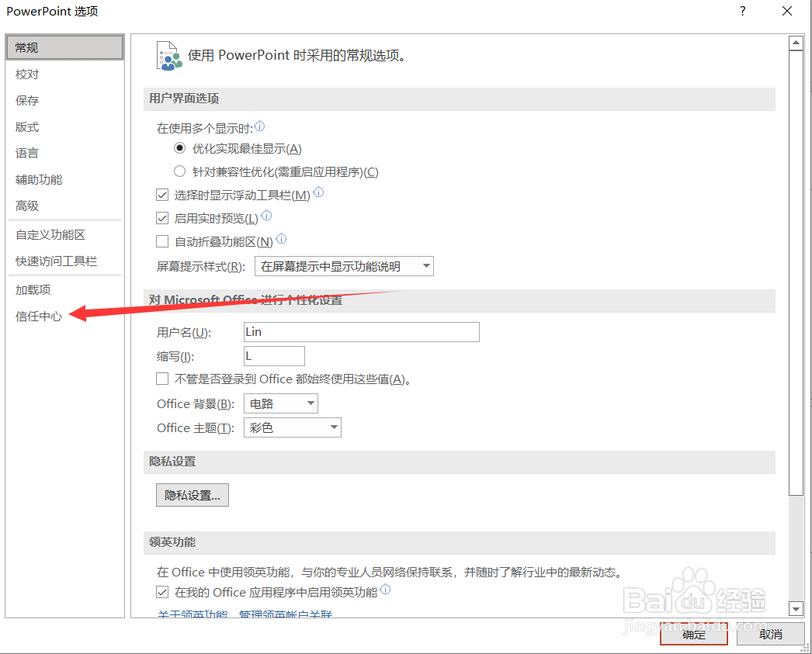Enable 自动折叠功能区 checkbox
This screenshot has width=812, height=654.
[162, 241]
